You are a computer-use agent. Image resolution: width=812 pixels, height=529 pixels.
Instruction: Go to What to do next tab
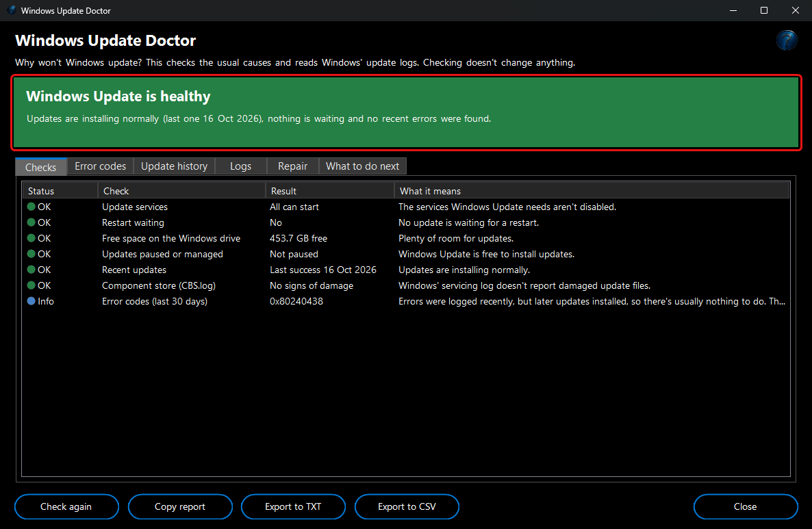click(x=362, y=166)
